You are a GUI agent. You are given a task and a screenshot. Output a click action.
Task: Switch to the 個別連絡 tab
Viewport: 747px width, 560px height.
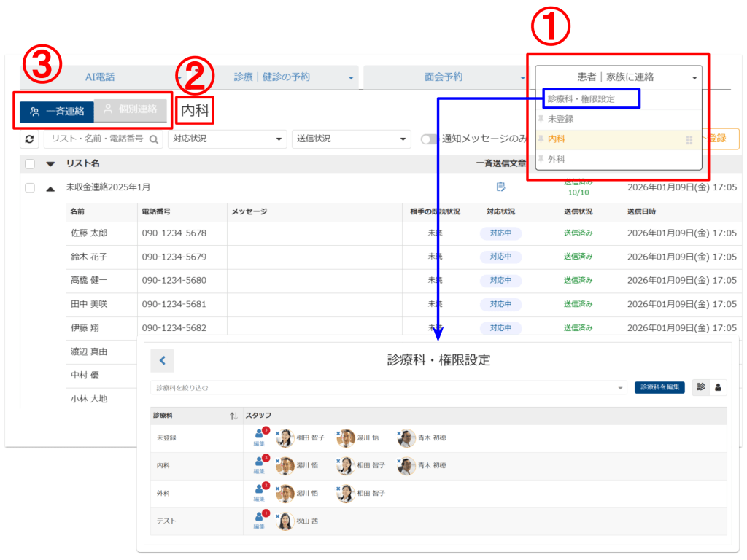coord(130,110)
